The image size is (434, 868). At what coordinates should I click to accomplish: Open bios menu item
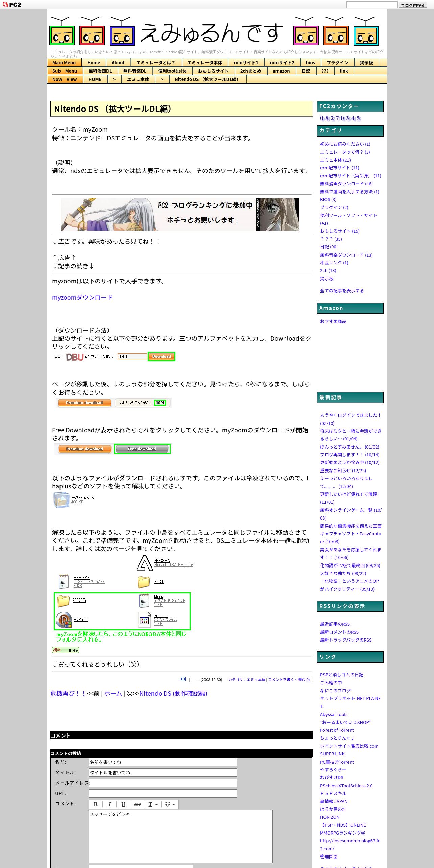310,63
